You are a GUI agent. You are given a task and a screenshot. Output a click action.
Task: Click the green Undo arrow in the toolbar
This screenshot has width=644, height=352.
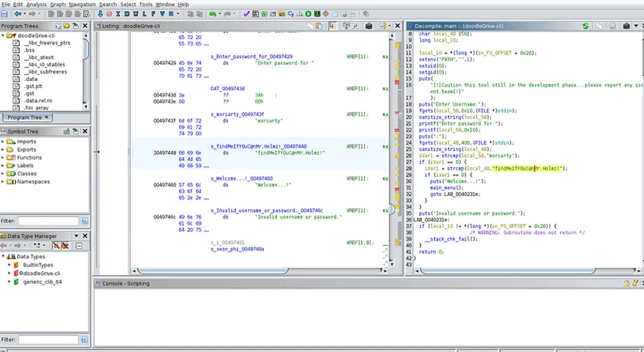click(x=213, y=14)
